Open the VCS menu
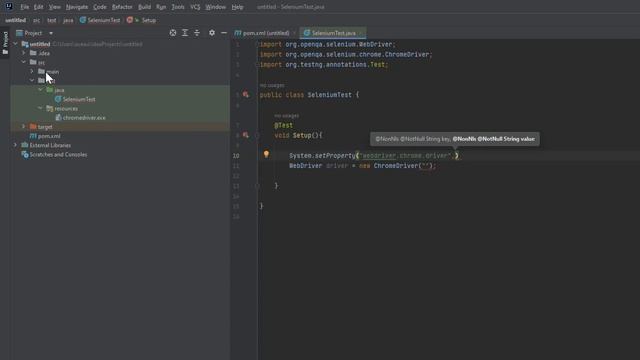Viewport: 640px width, 360px height. 195,7
